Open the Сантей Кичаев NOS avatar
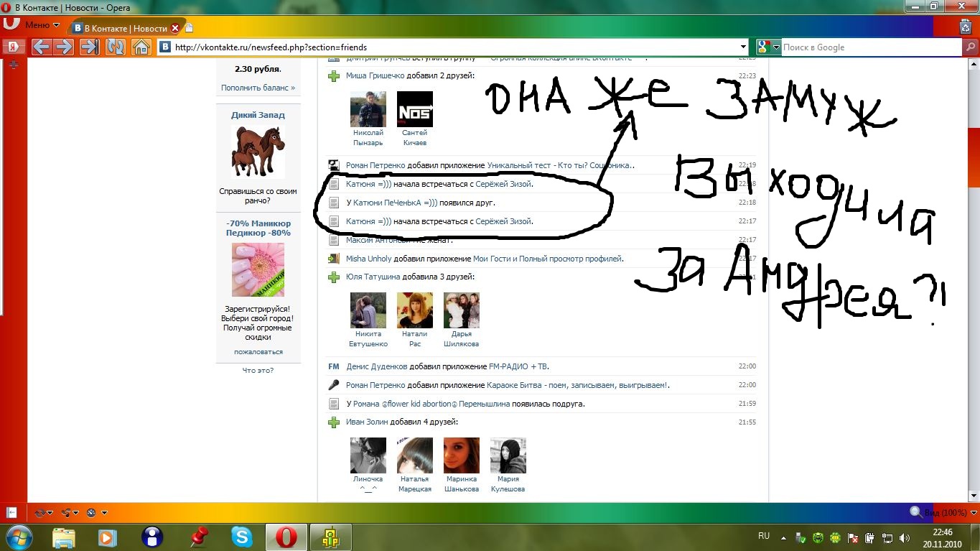The height and width of the screenshot is (551, 980). (415, 109)
